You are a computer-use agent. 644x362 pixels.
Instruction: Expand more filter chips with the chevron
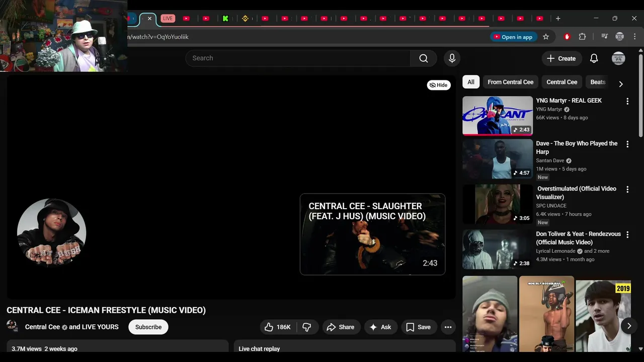(x=620, y=84)
